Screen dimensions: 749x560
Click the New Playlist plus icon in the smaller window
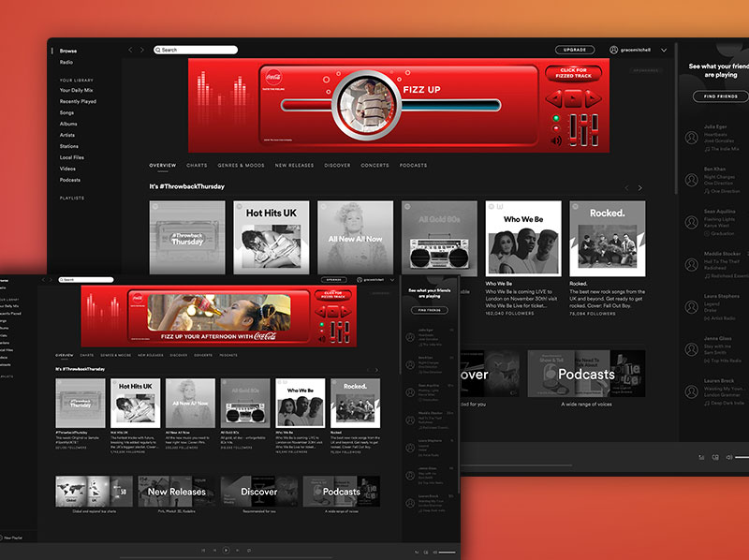[1, 538]
